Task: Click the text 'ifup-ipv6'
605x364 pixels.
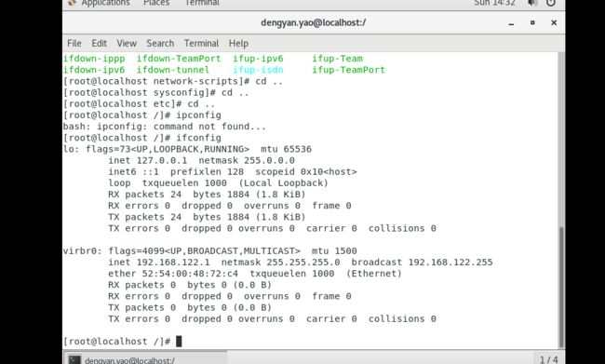Action: (x=258, y=59)
